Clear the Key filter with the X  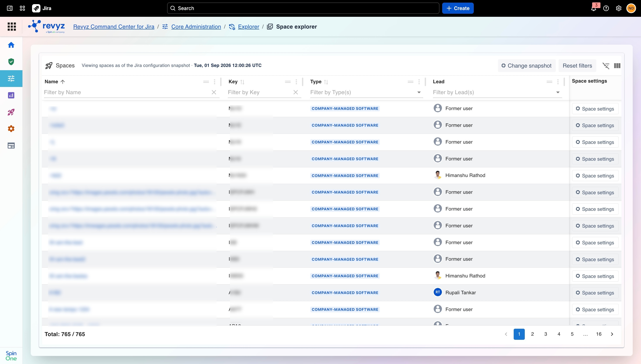[x=295, y=92]
